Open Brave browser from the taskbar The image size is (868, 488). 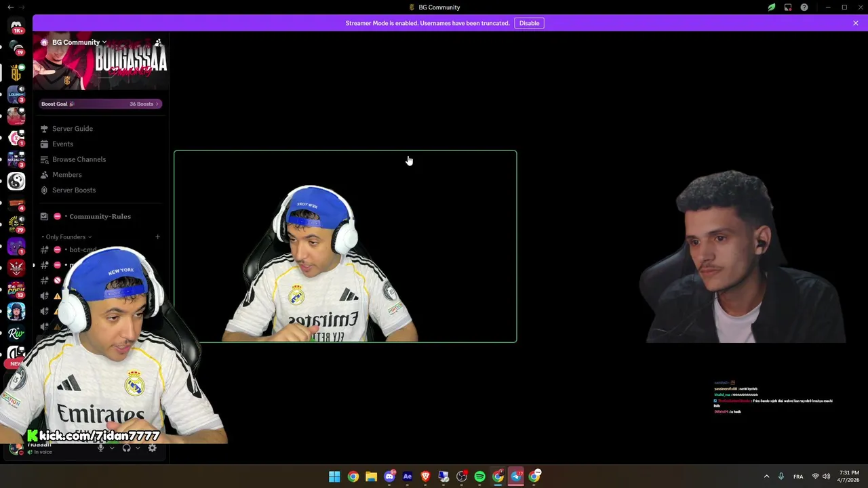point(426,476)
